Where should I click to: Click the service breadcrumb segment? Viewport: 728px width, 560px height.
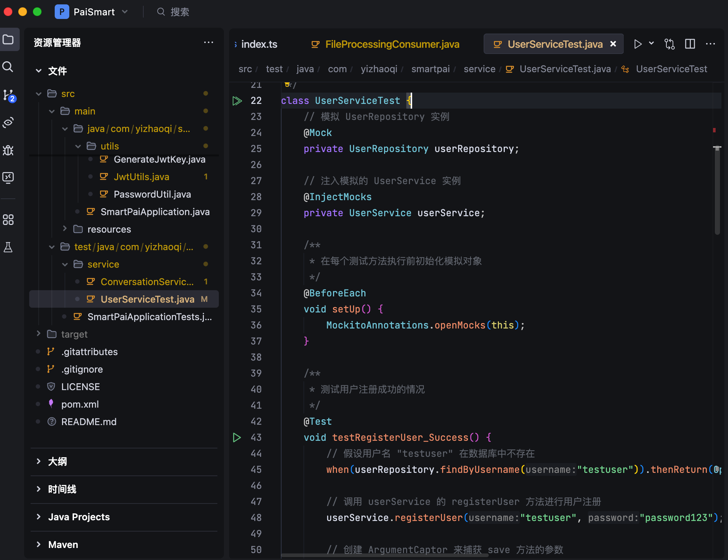(479, 69)
